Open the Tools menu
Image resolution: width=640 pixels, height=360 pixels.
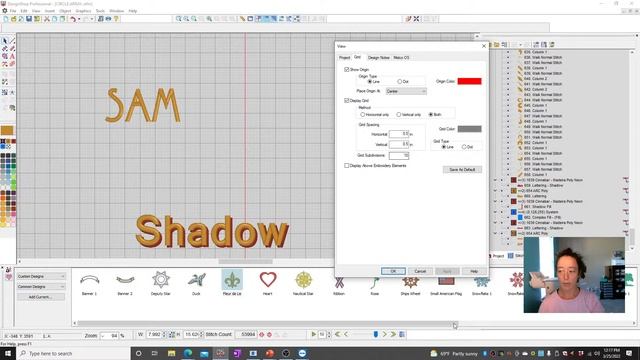click(x=100, y=11)
